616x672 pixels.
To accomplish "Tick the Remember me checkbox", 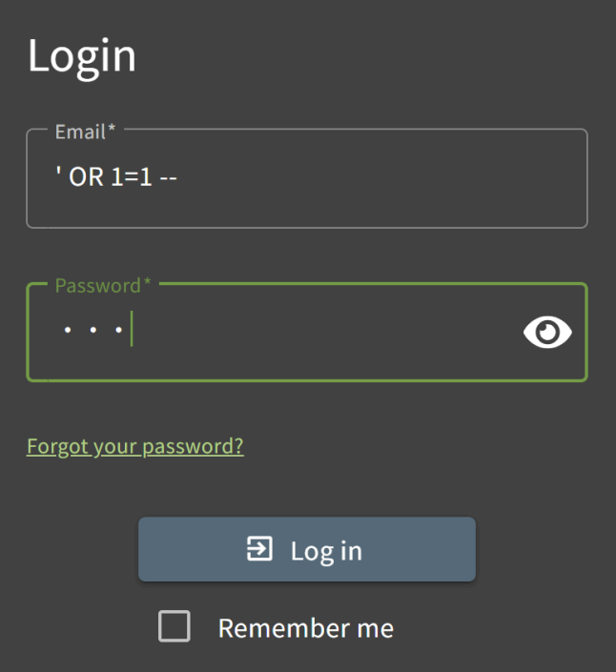I will click(175, 627).
